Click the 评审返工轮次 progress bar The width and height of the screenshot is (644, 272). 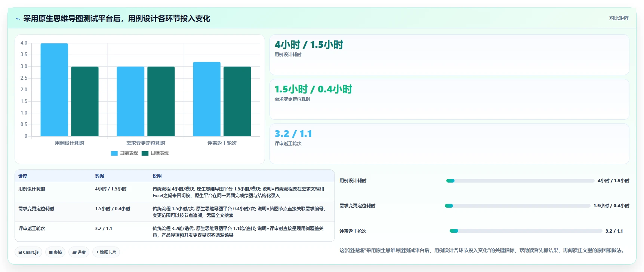(526, 231)
